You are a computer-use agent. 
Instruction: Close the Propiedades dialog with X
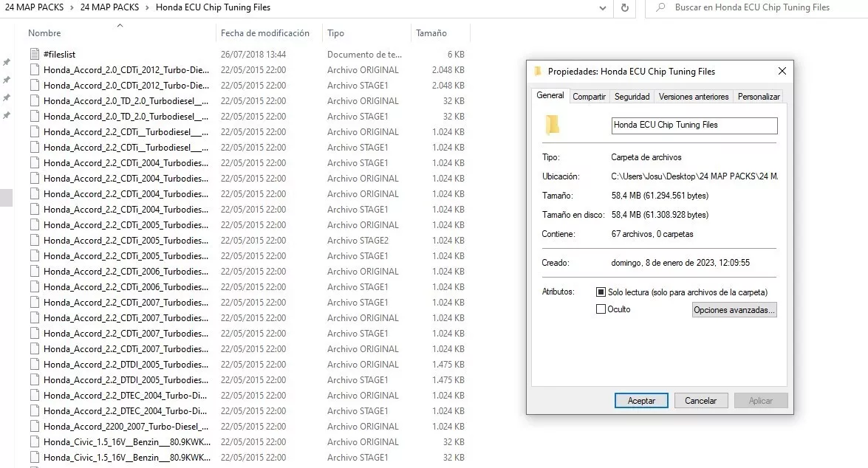pos(782,71)
